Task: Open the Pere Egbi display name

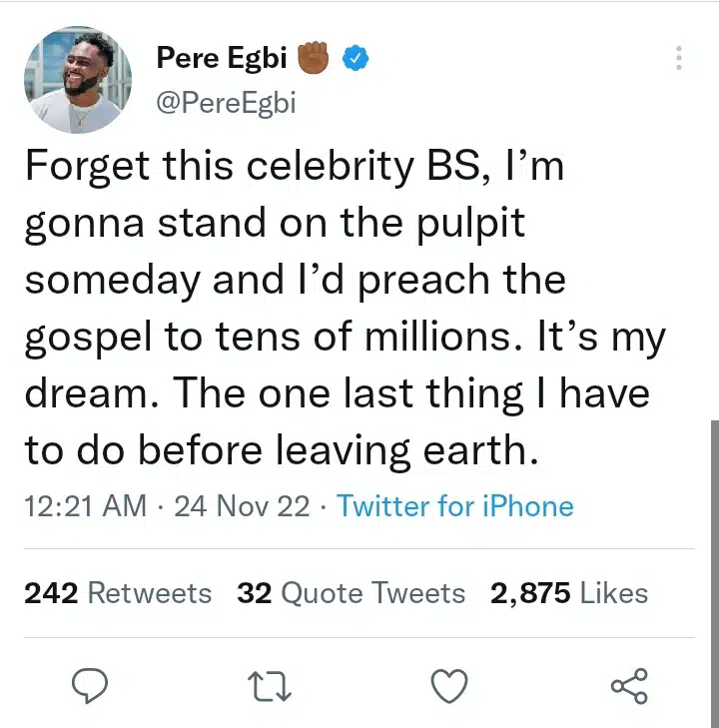Action: click(222, 59)
